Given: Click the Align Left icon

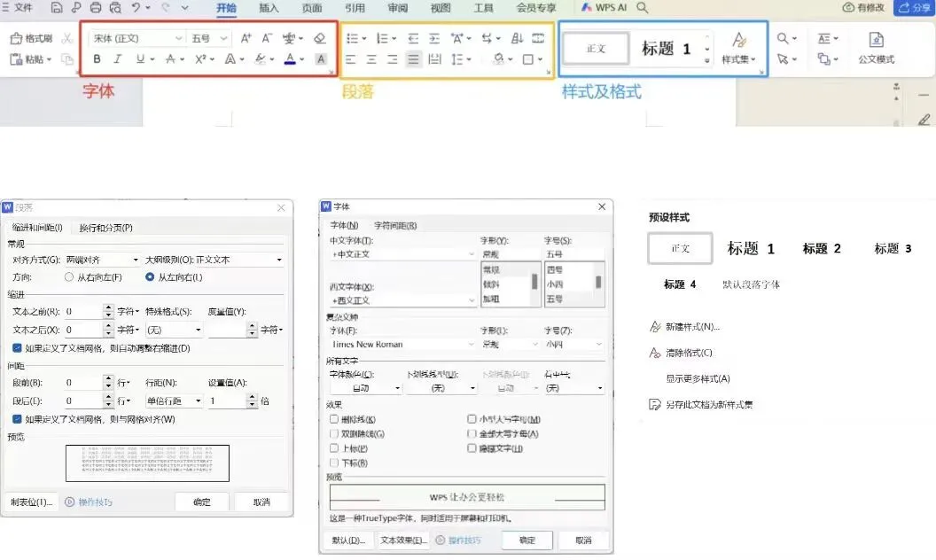Looking at the screenshot, I should 350,59.
